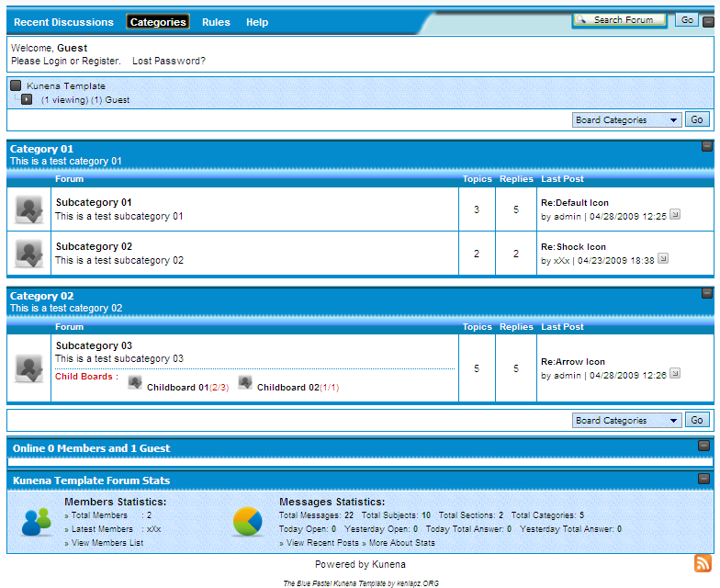Screen dimensions: 720x588
Task: Click Go beside bottom Board Categories
Action: pyautogui.click(x=697, y=420)
